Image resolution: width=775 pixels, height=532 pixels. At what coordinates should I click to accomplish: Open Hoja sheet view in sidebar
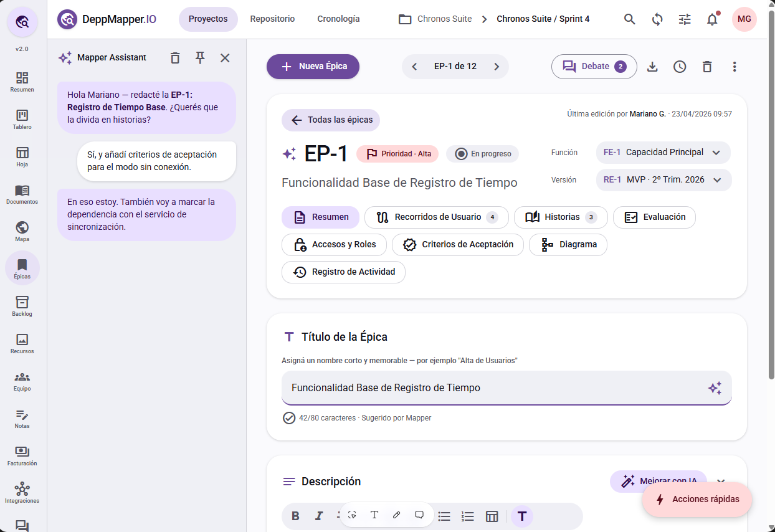(x=22, y=157)
